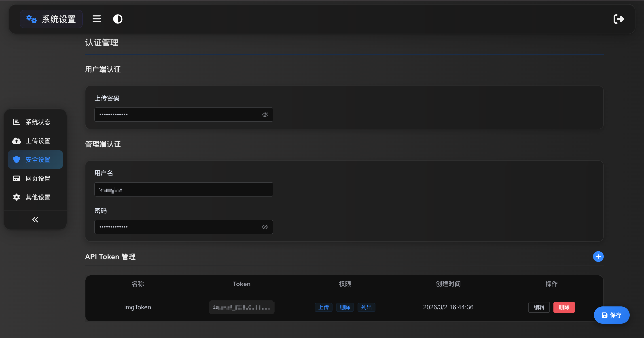Add new API token plus button
644x338 pixels.
(598, 257)
